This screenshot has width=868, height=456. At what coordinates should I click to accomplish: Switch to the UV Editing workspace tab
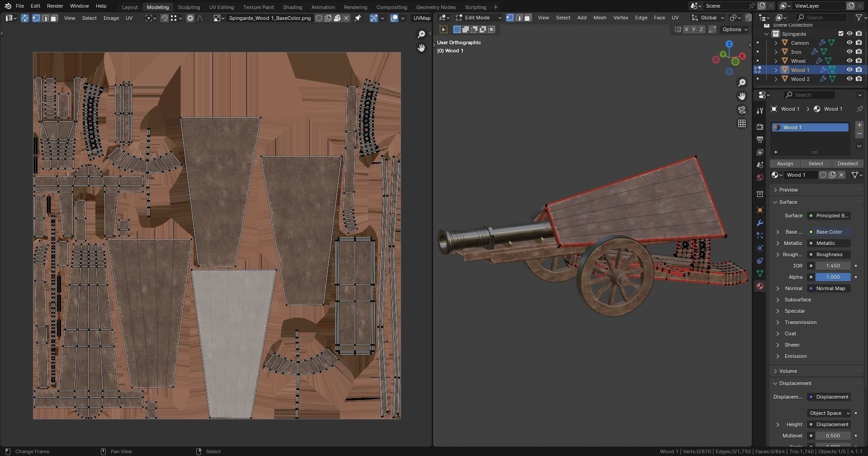(x=222, y=7)
